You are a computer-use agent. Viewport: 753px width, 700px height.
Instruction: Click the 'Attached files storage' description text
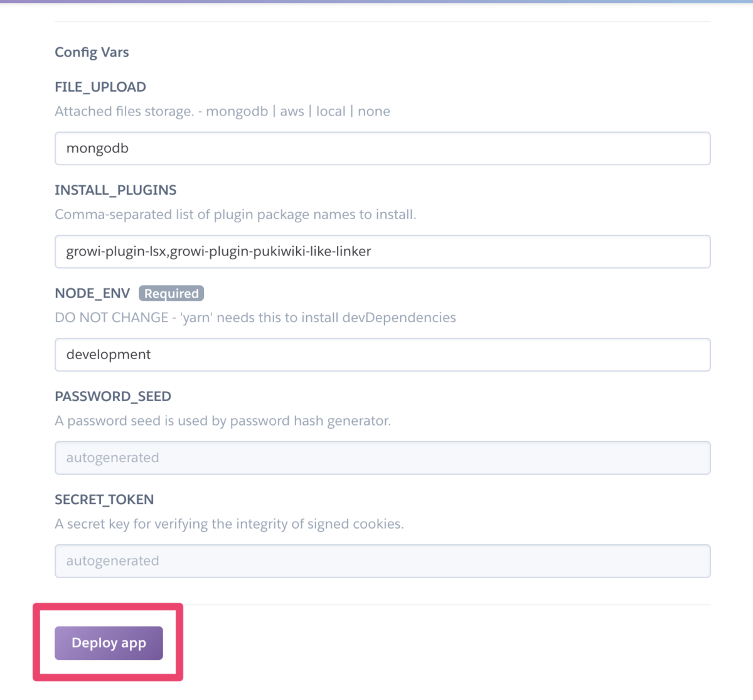click(124, 112)
